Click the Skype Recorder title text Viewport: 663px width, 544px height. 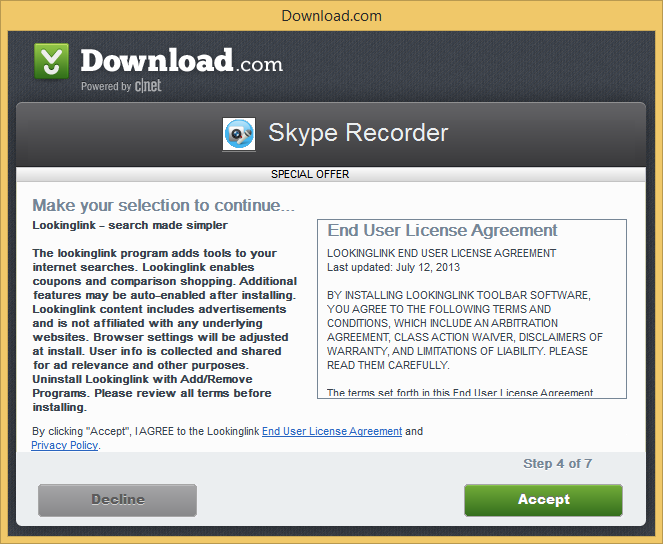[358, 133]
